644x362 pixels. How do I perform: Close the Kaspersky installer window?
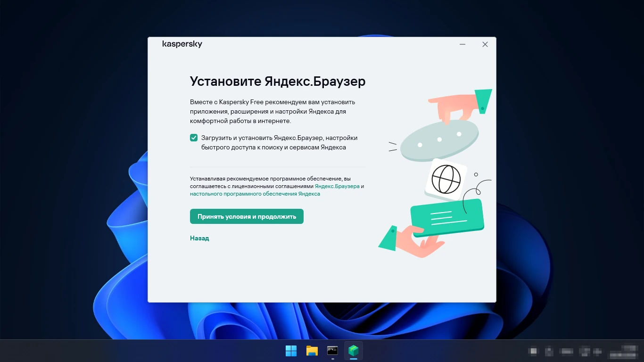(485, 44)
